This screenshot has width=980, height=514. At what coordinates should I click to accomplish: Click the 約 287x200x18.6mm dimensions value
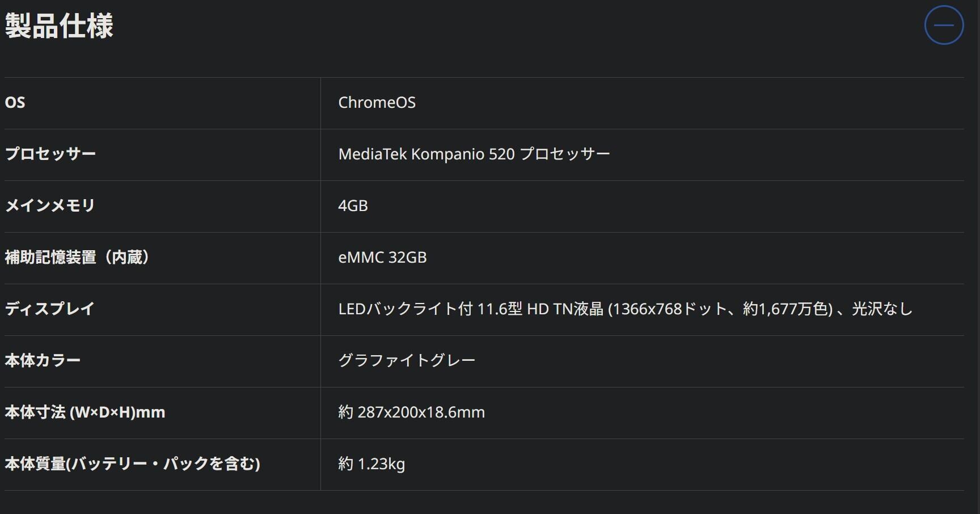[x=411, y=412]
